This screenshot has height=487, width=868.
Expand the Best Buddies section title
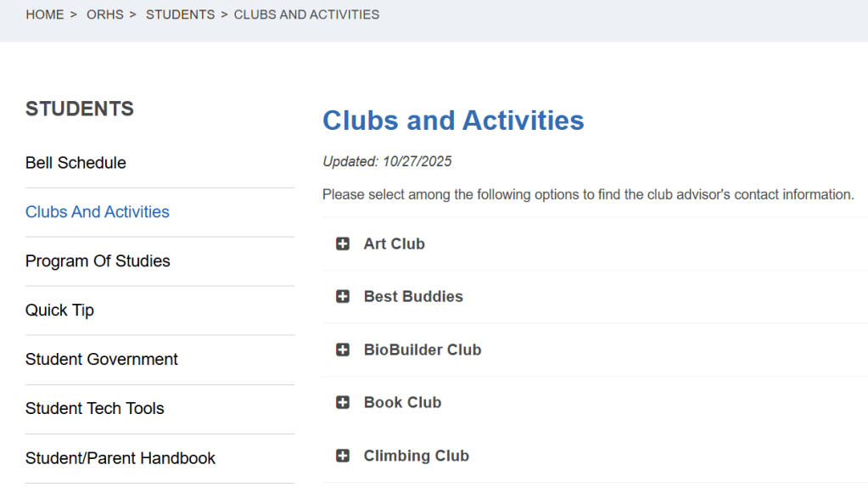coord(413,297)
